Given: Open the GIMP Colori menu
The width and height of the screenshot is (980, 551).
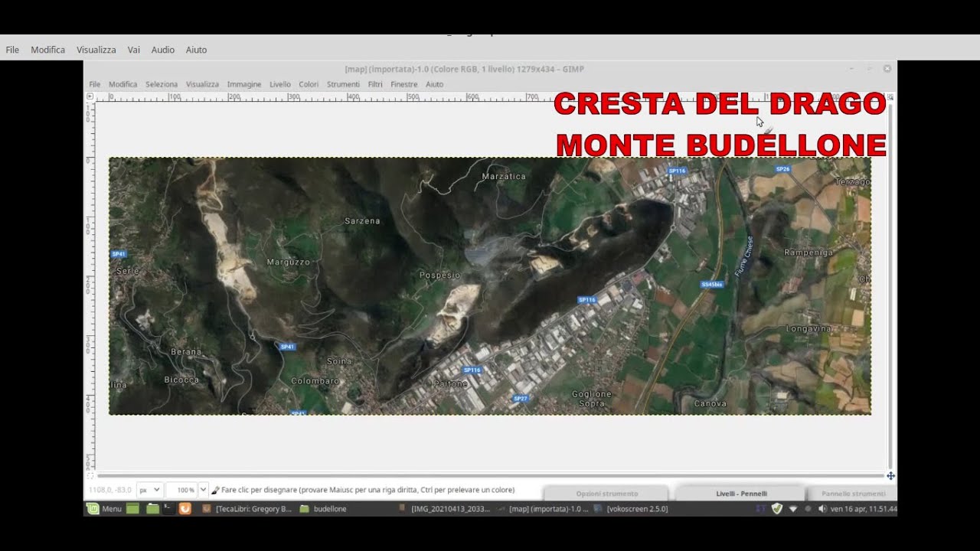Looking at the screenshot, I should click(309, 84).
